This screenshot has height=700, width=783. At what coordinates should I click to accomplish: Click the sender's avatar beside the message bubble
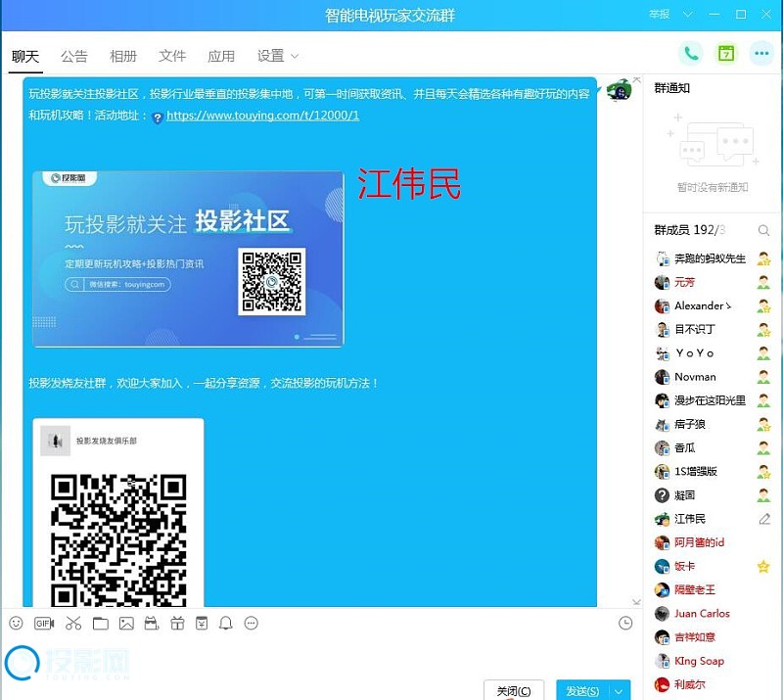tap(620, 90)
